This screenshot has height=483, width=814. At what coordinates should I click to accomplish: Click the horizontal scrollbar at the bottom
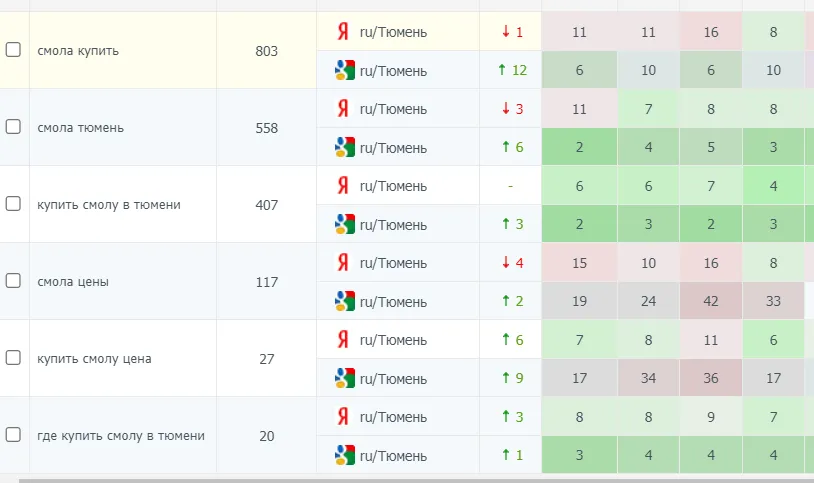(415, 480)
